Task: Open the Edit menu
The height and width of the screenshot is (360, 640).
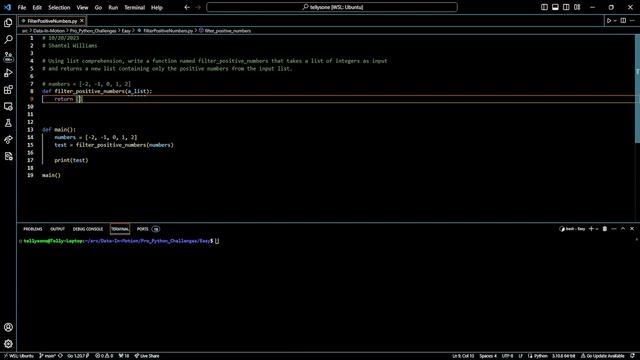Action: pos(37,7)
